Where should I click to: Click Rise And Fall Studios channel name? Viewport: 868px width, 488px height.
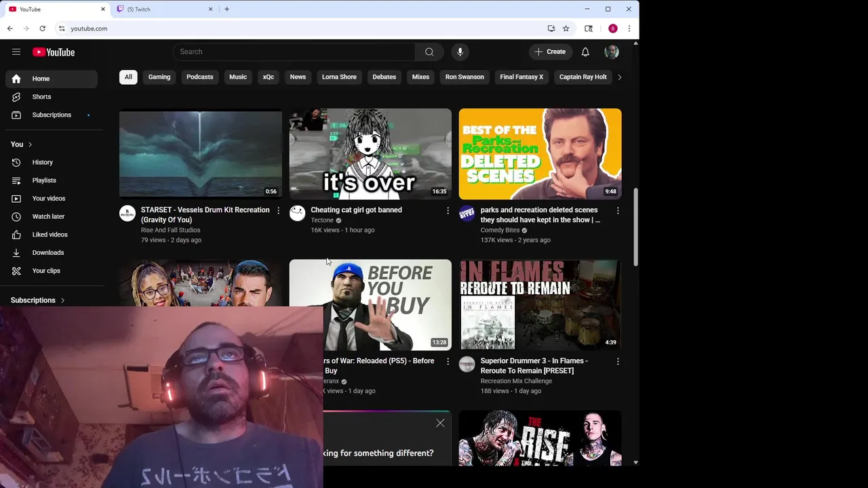(x=170, y=230)
